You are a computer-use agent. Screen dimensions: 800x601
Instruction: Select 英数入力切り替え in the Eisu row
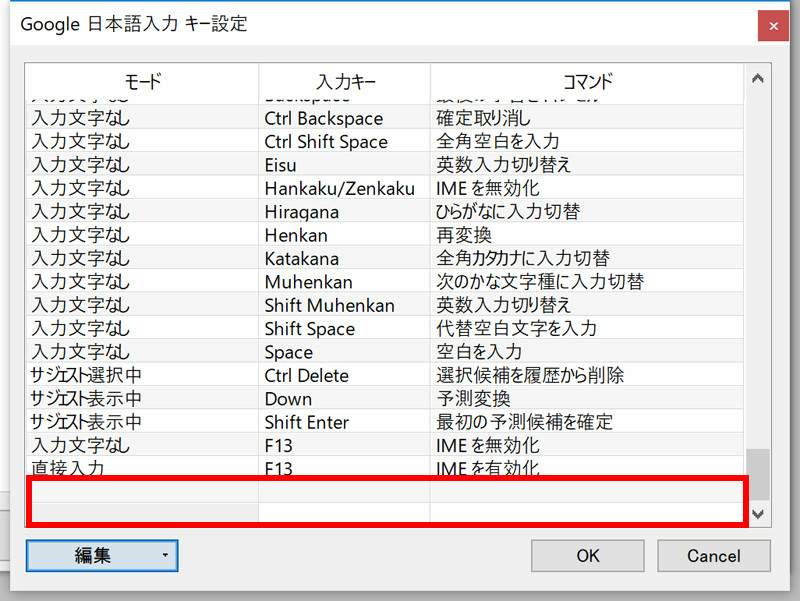click(x=587, y=165)
